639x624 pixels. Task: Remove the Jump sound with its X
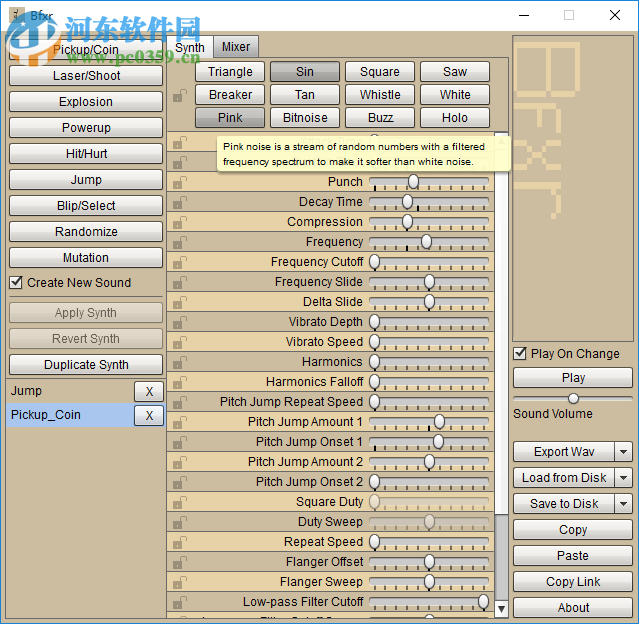[149, 392]
